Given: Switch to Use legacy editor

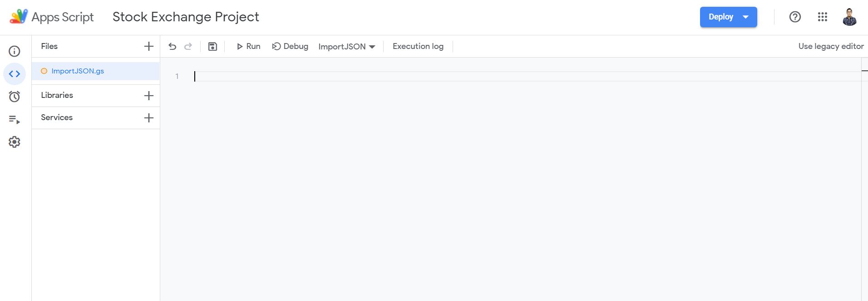Looking at the screenshot, I should click(831, 46).
